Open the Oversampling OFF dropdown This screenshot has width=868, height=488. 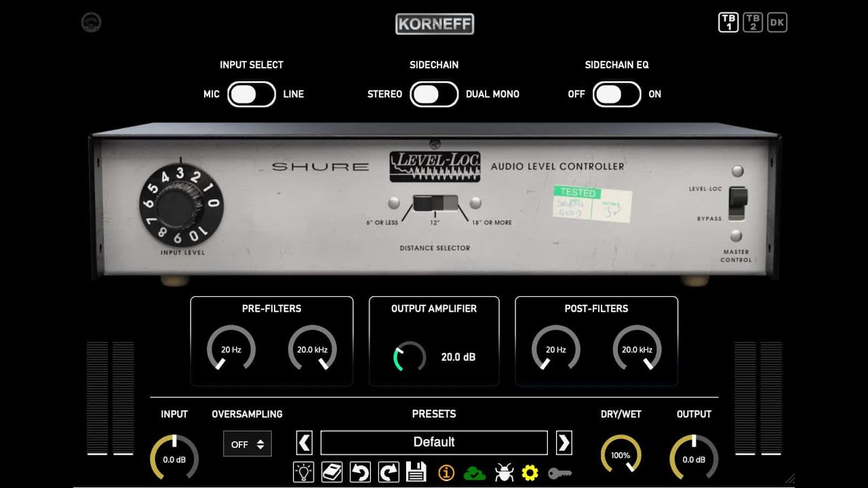[248, 444]
